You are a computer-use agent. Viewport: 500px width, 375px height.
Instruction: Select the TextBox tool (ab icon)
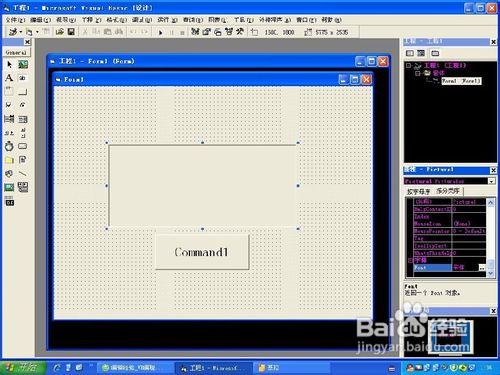[x=23, y=78]
